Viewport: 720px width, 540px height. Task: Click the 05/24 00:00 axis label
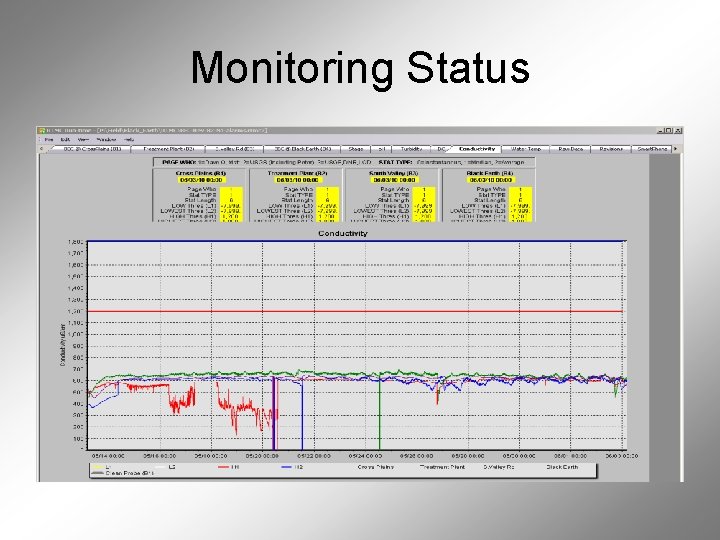click(366, 456)
